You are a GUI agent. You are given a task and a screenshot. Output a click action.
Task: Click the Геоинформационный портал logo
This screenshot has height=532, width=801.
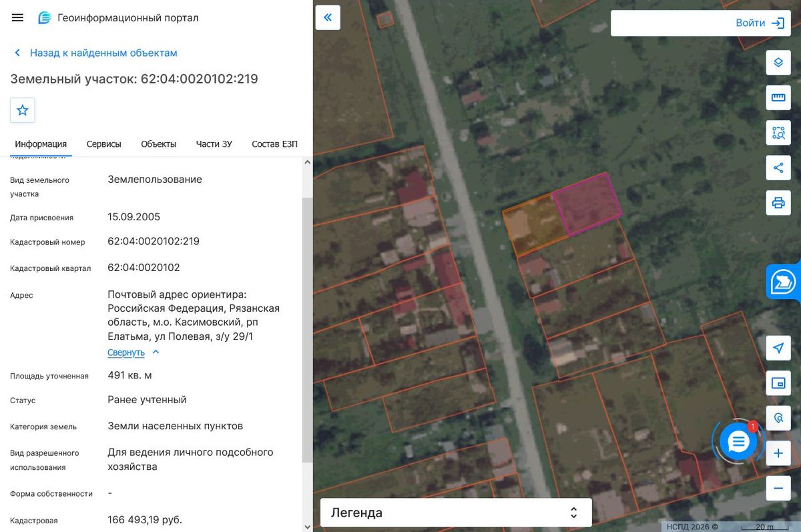[44, 18]
